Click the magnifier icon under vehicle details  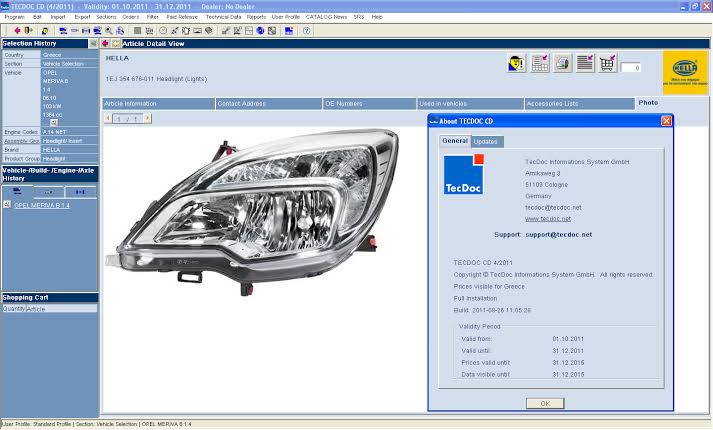click(54, 122)
